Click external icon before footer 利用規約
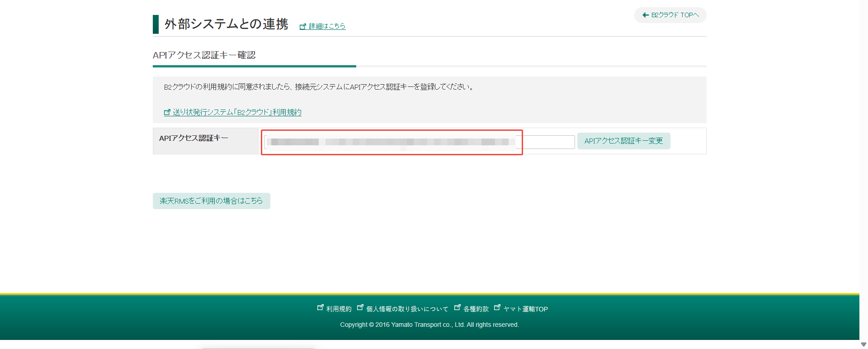 (x=321, y=307)
